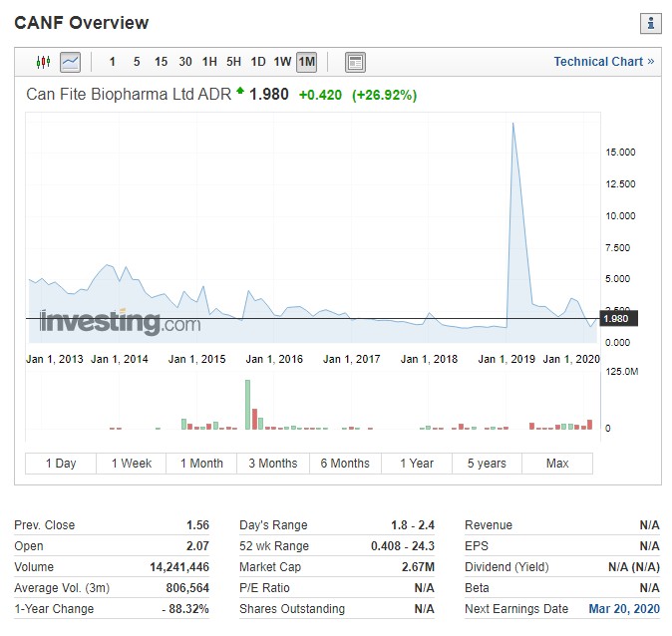
Task: Click the 1.980 price marker on axis
Action: pyautogui.click(x=618, y=318)
